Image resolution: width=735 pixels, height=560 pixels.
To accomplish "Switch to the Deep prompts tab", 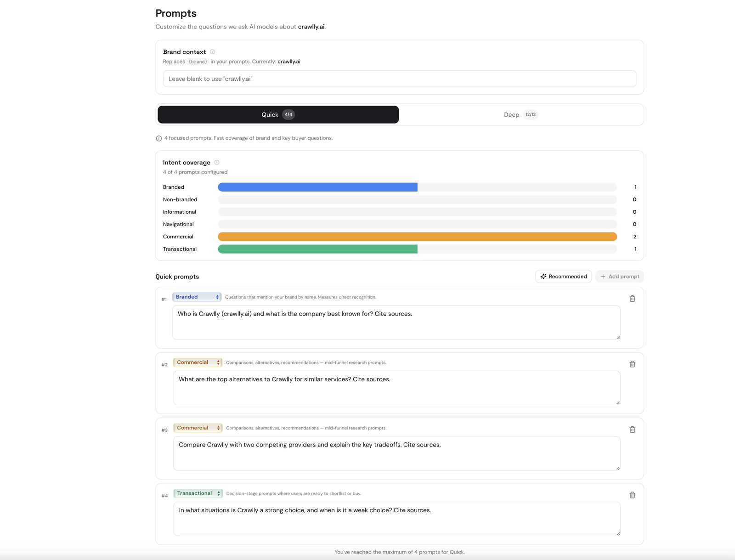I will [520, 115].
